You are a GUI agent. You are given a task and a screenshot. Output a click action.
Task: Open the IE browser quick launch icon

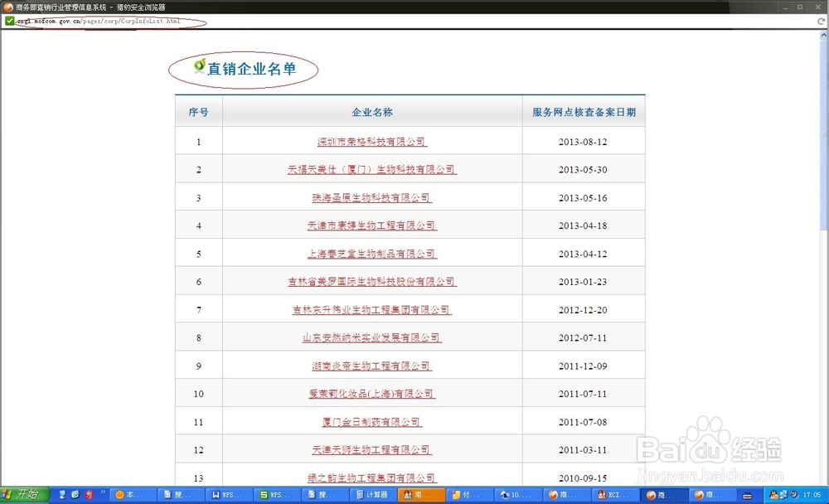pos(75,495)
